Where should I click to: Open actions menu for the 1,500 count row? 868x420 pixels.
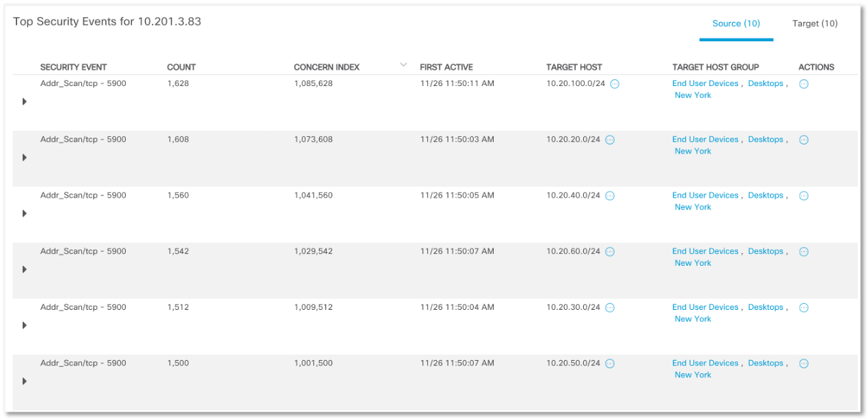803,364
